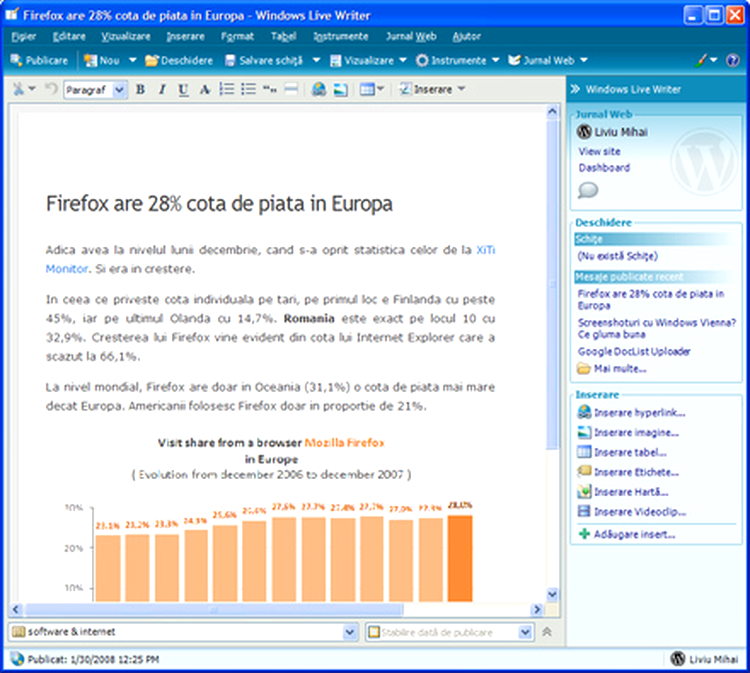Click the post title Firefox are 28% text

(219, 204)
